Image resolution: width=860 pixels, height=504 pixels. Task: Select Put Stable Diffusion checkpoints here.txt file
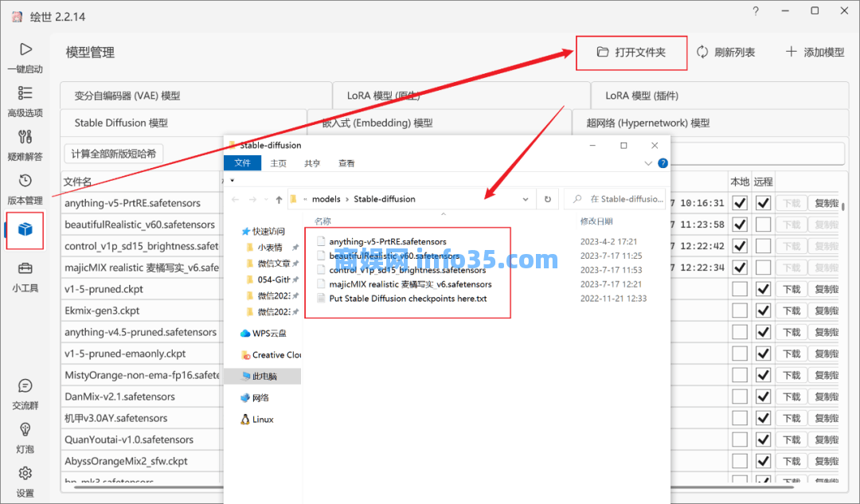(x=408, y=299)
